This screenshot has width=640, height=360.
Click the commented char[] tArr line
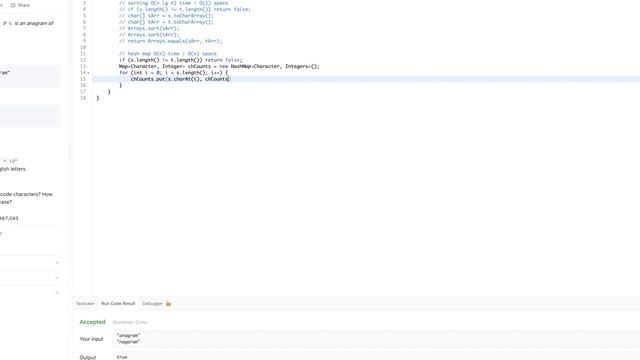click(166, 22)
